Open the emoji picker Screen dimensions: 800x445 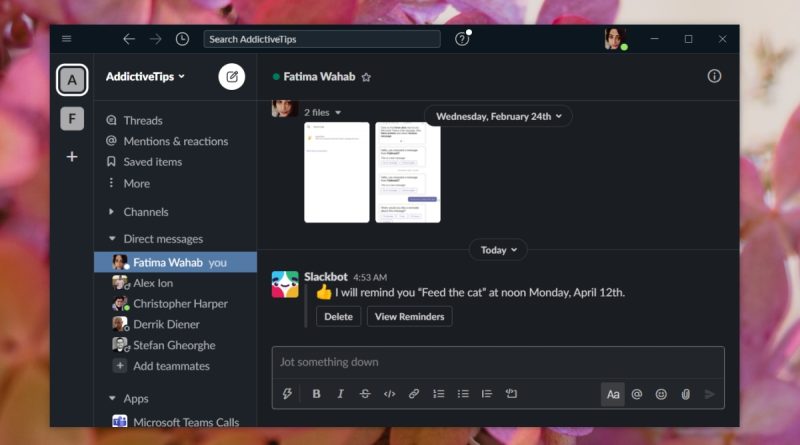661,394
